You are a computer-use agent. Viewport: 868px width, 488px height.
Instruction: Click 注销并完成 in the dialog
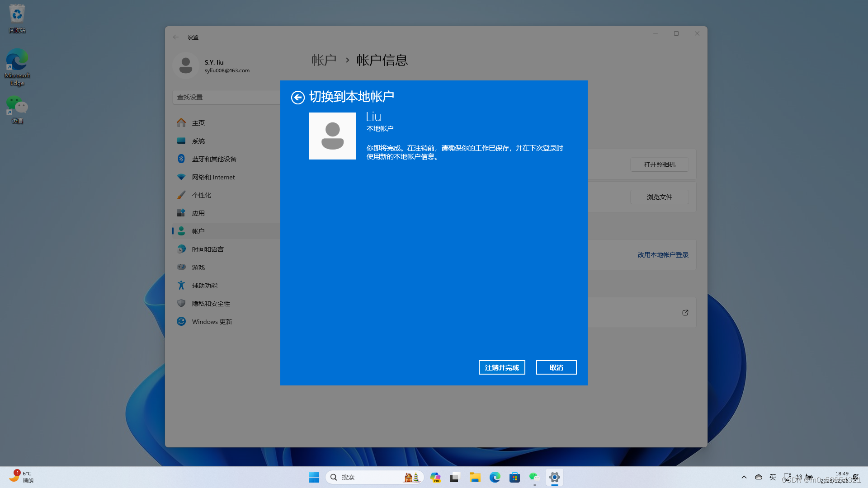pyautogui.click(x=502, y=367)
